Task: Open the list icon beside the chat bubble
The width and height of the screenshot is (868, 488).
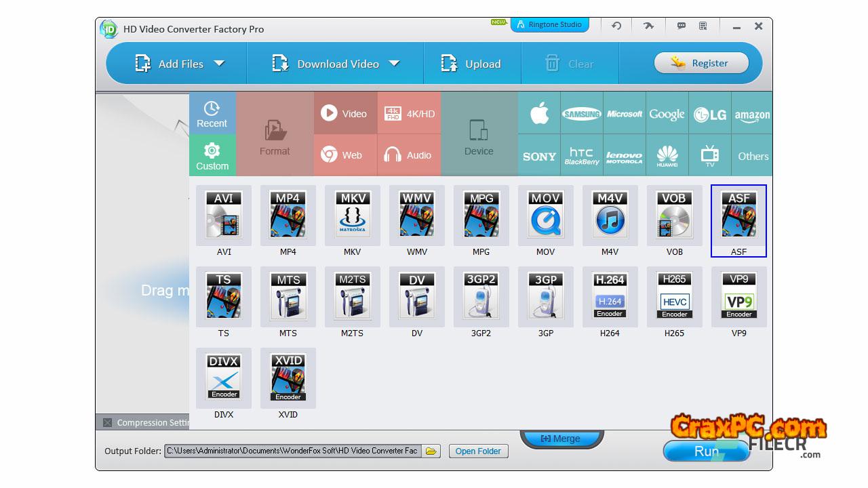Action: tap(703, 26)
